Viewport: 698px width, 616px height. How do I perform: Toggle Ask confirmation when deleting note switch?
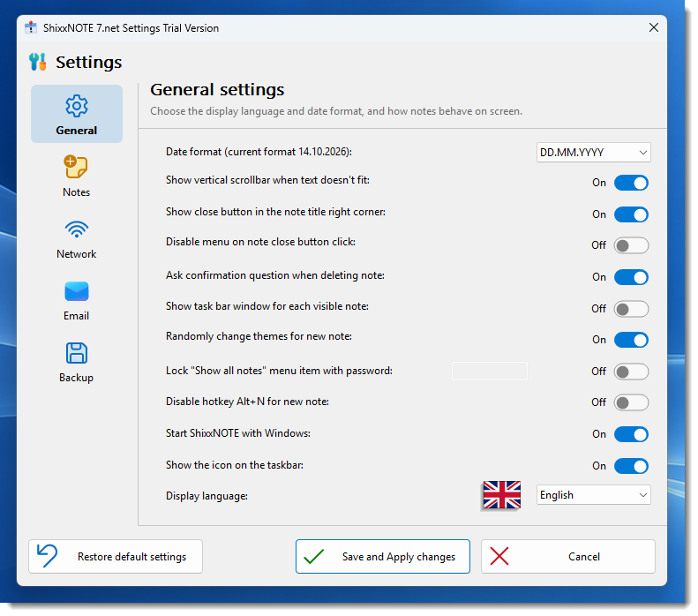[x=631, y=277]
